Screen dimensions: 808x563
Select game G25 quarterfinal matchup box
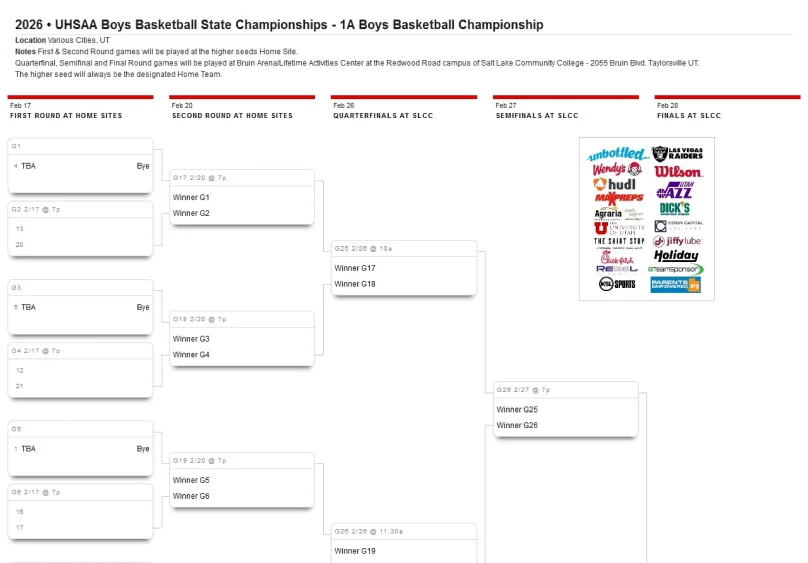tap(404, 269)
